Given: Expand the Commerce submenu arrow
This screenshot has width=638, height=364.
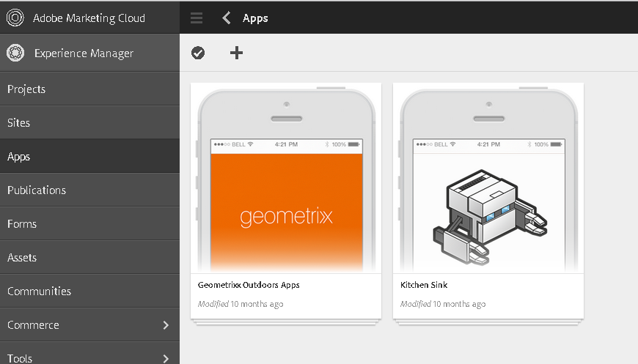Looking at the screenshot, I should point(166,325).
